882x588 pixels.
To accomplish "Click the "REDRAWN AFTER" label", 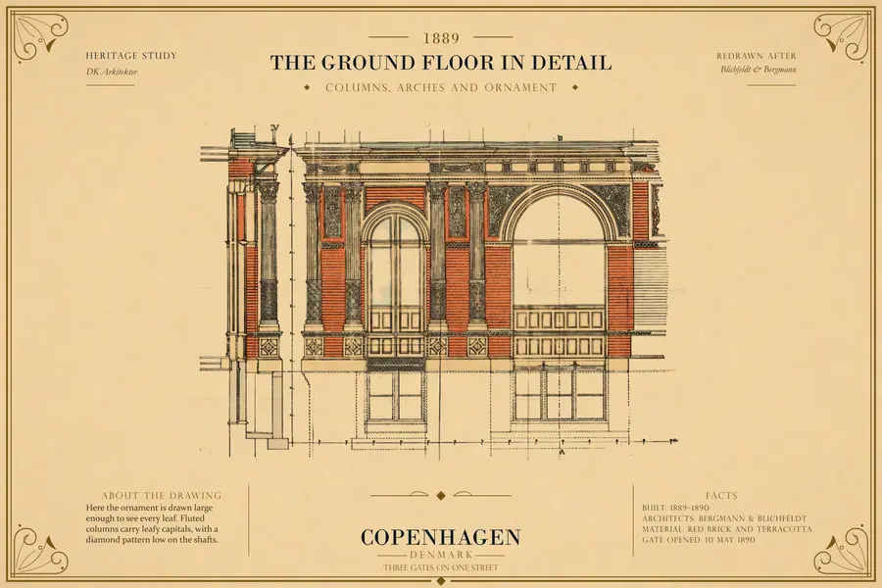I will [x=756, y=56].
